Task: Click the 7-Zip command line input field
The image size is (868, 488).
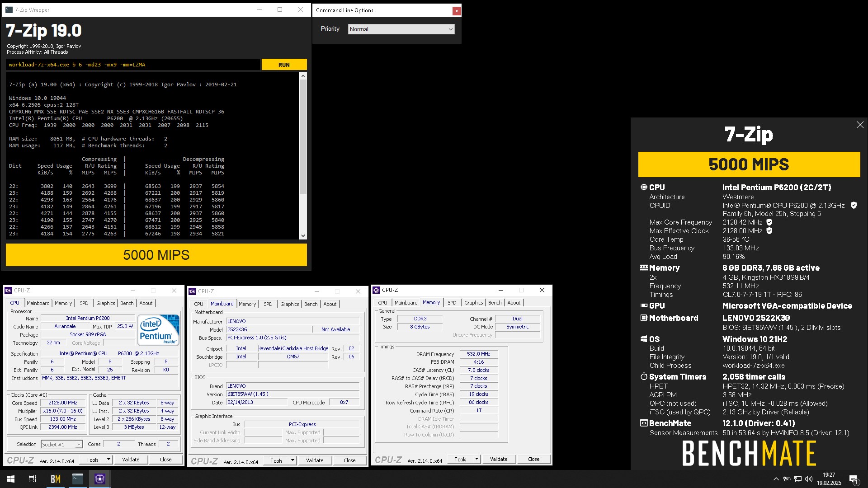Action: (133, 65)
